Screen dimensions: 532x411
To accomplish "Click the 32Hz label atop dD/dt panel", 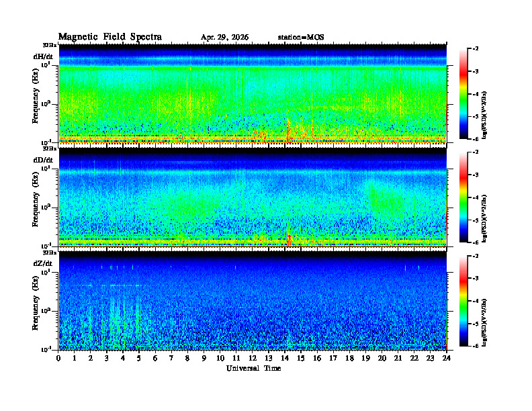I will (x=49, y=148).
